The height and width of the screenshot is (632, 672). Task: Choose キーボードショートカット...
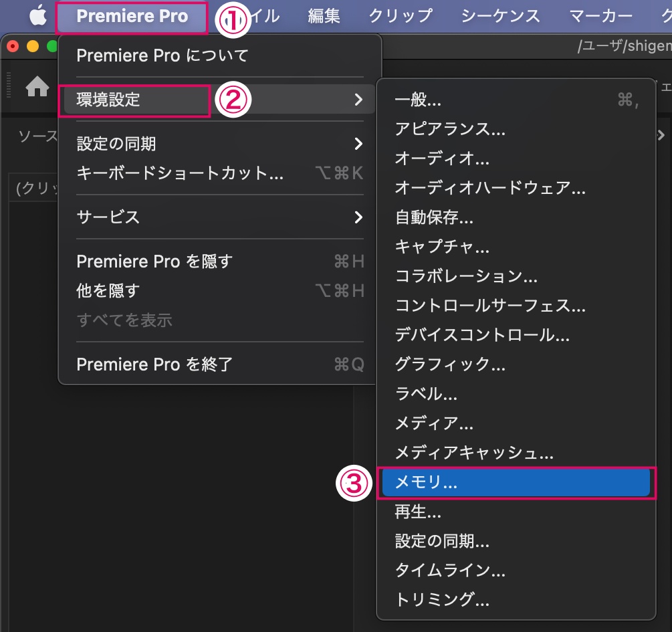tap(219, 173)
